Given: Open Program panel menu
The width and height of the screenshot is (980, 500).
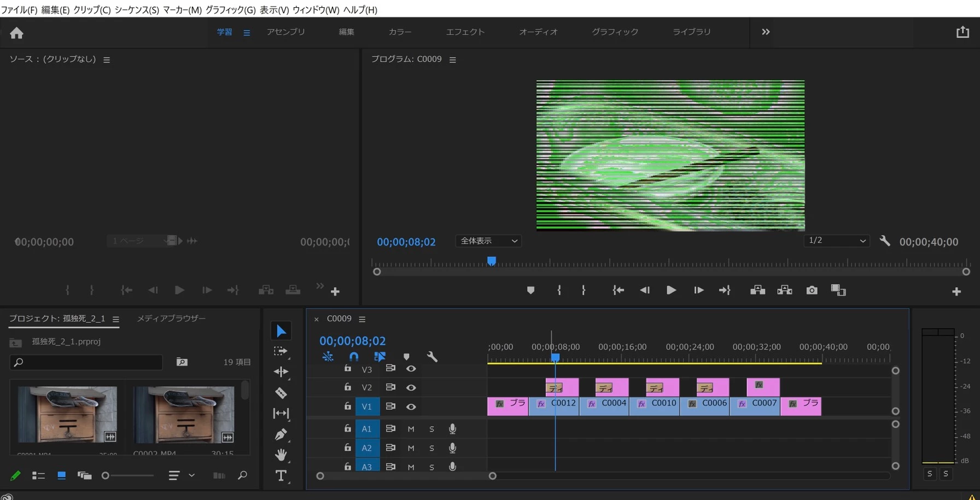Looking at the screenshot, I should (452, 60).
